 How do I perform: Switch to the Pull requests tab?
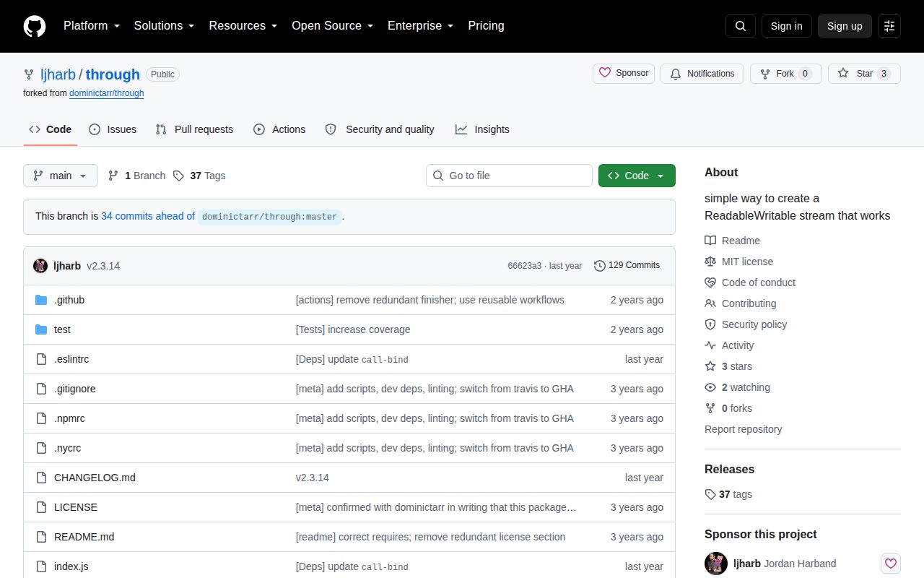point(194,129)
